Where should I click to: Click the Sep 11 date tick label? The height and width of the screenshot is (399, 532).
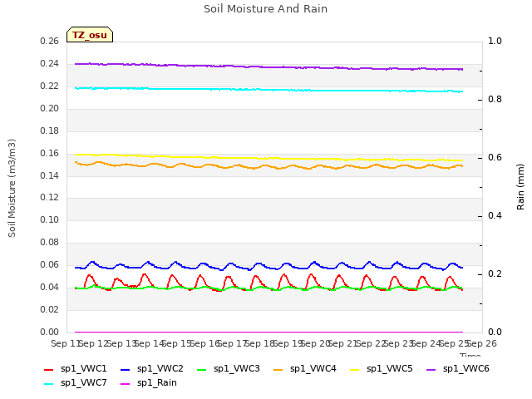65,343
